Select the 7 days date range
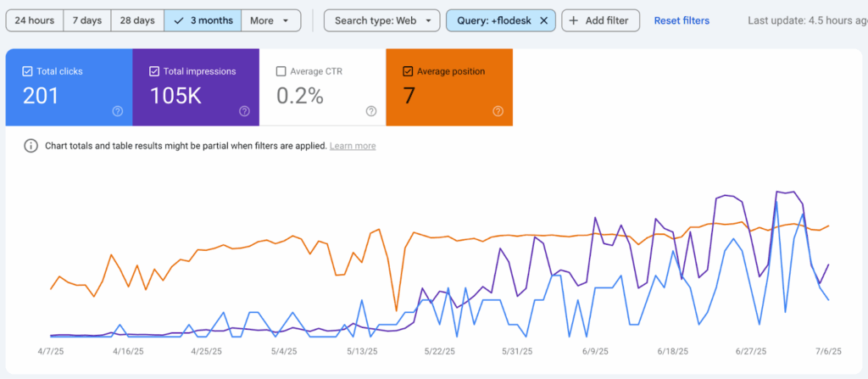This screenshot has width=868, height=379. (87, 20)
